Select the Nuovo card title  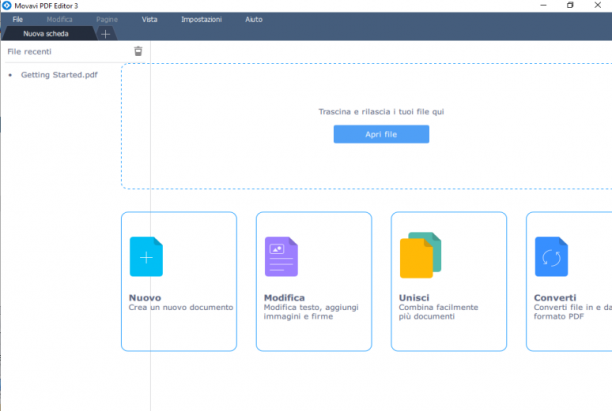click(x=145, y=298)
